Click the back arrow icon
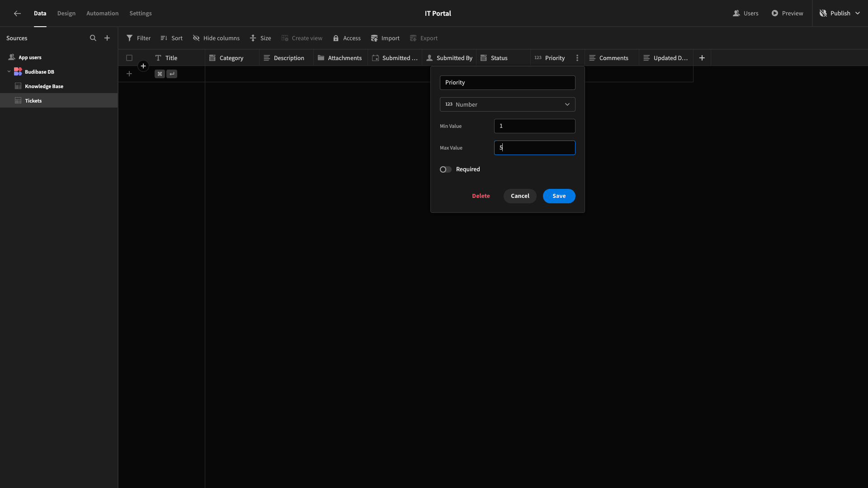 (17, 14)
